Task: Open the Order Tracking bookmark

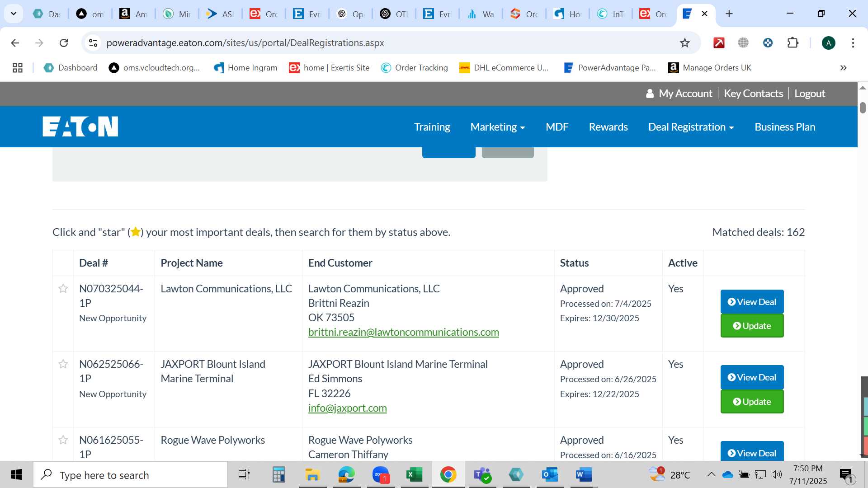Action: [414, 68]
